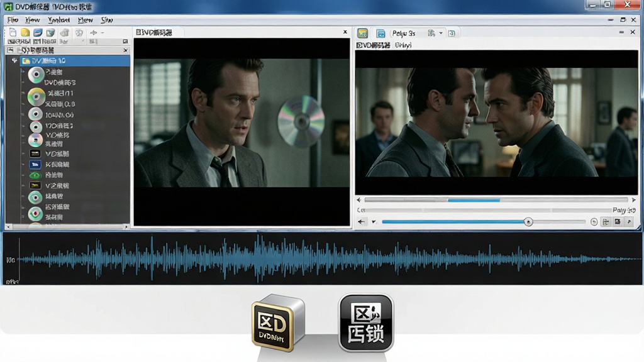Select the rainbow disc tree icon

click(35, 140)
